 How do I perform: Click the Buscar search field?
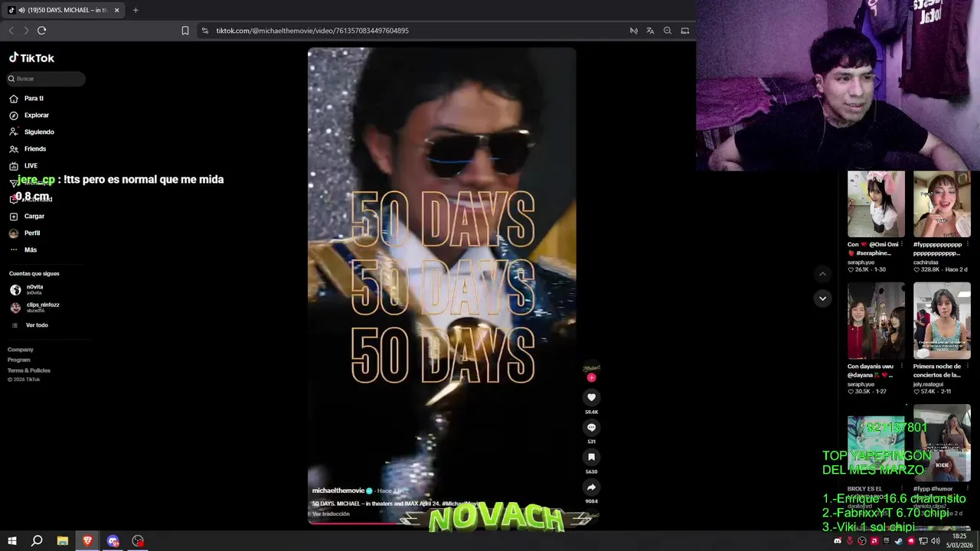click(46, 79)
